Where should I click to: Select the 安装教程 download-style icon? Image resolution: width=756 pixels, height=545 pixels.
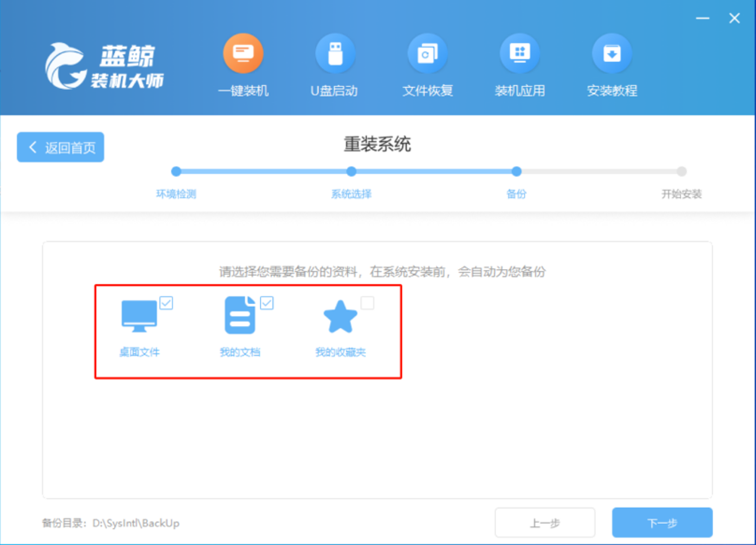coord(611,53)
